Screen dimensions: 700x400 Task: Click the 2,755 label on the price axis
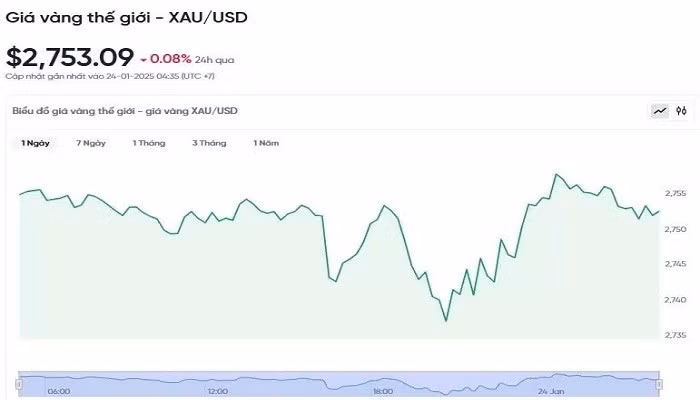[676, 193]
